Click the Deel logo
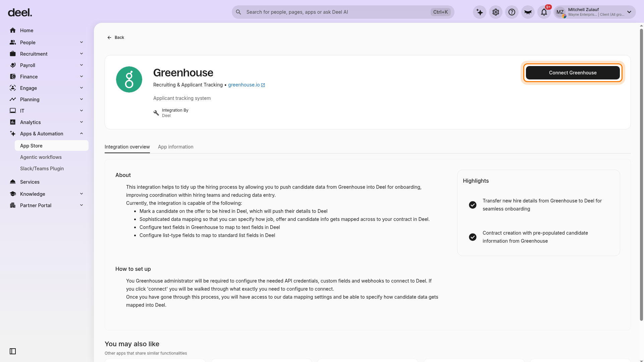The image size is (644, 362). 20,12
